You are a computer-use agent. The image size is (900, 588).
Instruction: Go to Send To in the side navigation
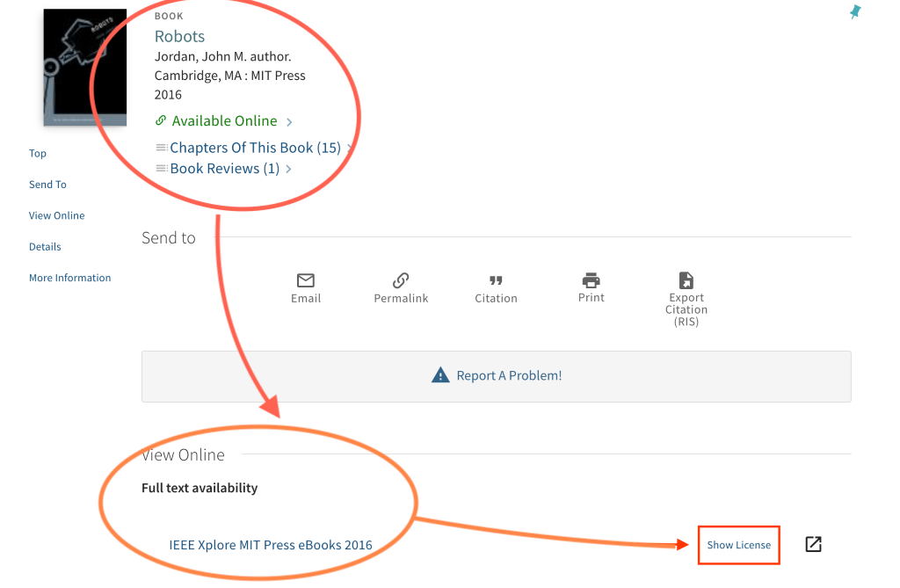47,185
